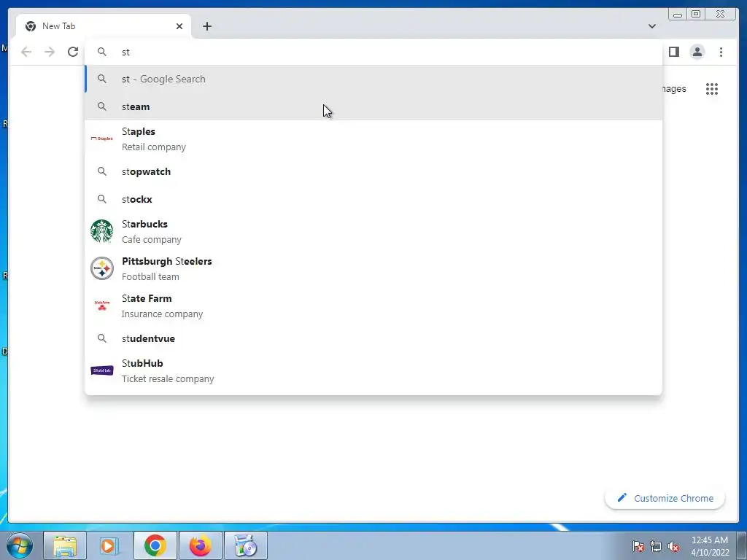Image resolution: width=747 pixels, height=560 pixels.
Task: Open the Windows Start menu
Action: 19,545
